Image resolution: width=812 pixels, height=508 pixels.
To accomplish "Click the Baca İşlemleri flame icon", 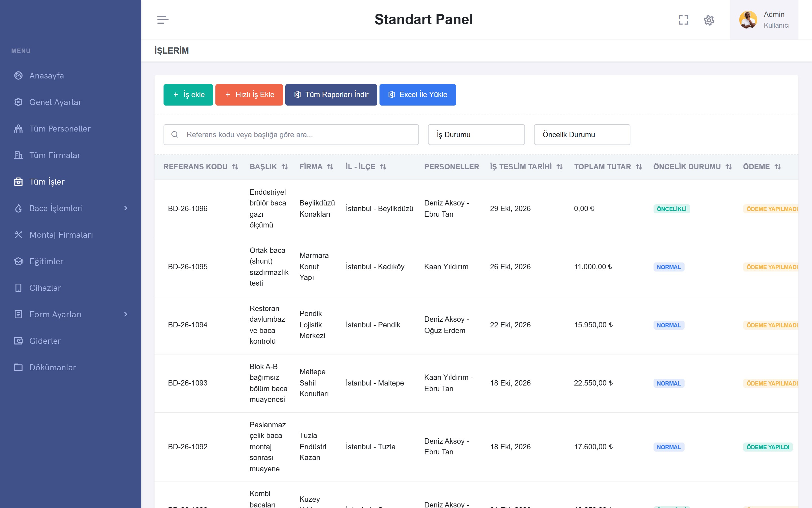I will (18, 208).
